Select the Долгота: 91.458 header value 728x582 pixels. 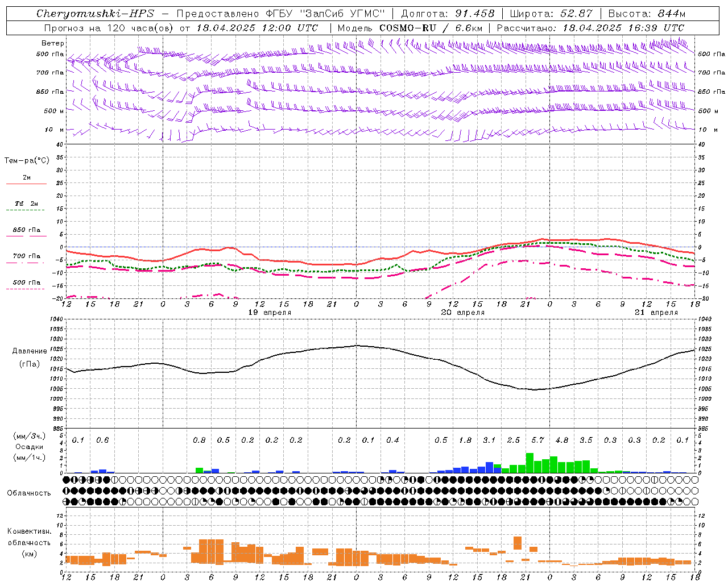[448, 14]
